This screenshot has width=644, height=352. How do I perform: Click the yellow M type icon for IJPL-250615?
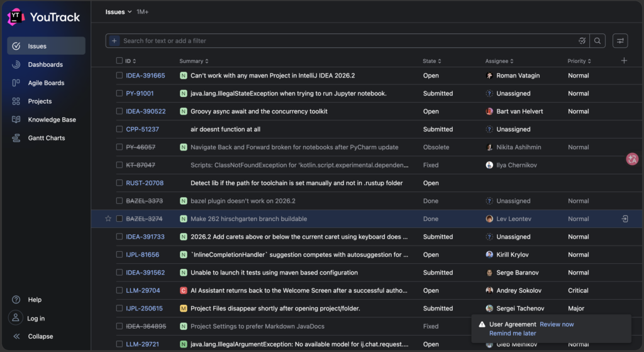[x=184, y=309]
